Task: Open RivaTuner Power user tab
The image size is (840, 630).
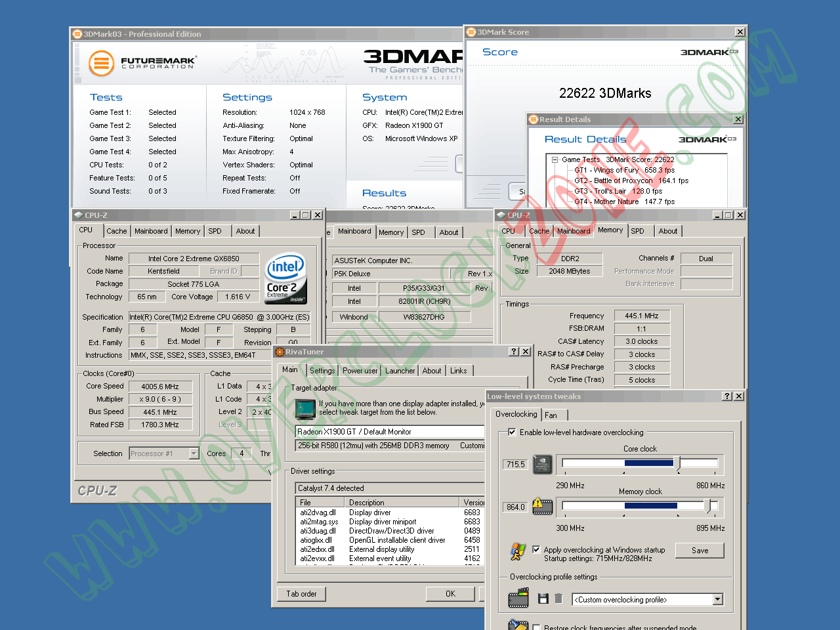Action: click(x=360, y=371)
